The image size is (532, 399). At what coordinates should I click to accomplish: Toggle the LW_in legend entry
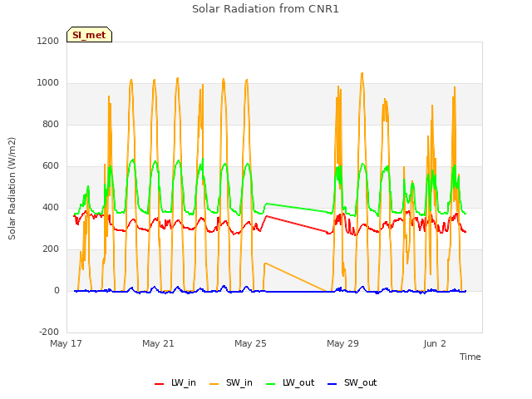click(x=175, y=383)
